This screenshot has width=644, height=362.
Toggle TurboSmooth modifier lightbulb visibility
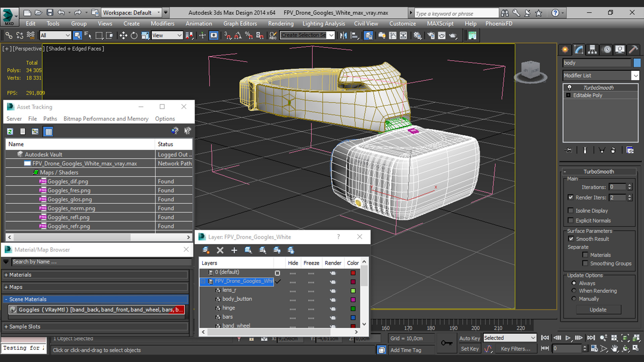(x=569, y=87)
